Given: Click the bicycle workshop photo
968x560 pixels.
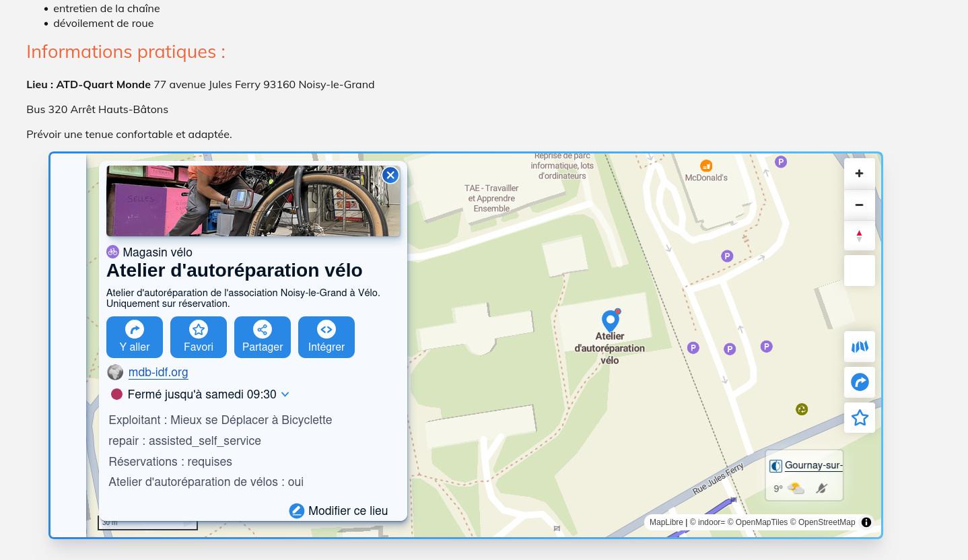Looking at the screenshot, I should tap(253, 201).
